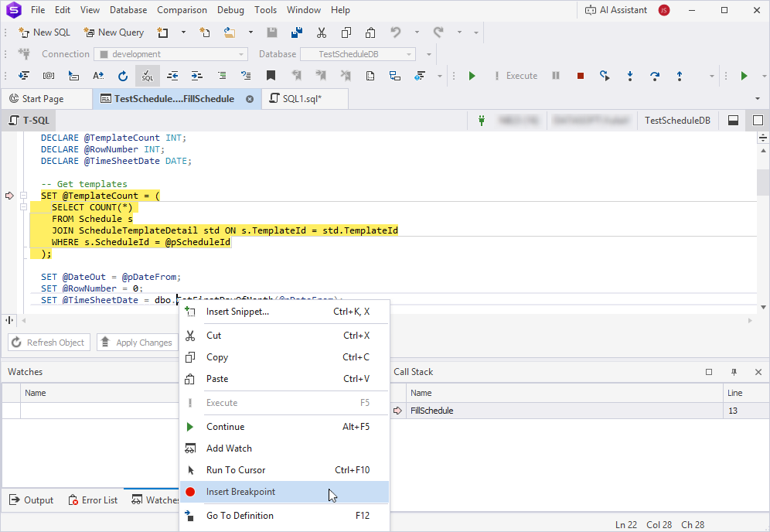Open the Error List tab
Image resolution: width=770 pixels, height=532 pixels.
(x=93, y=500)
